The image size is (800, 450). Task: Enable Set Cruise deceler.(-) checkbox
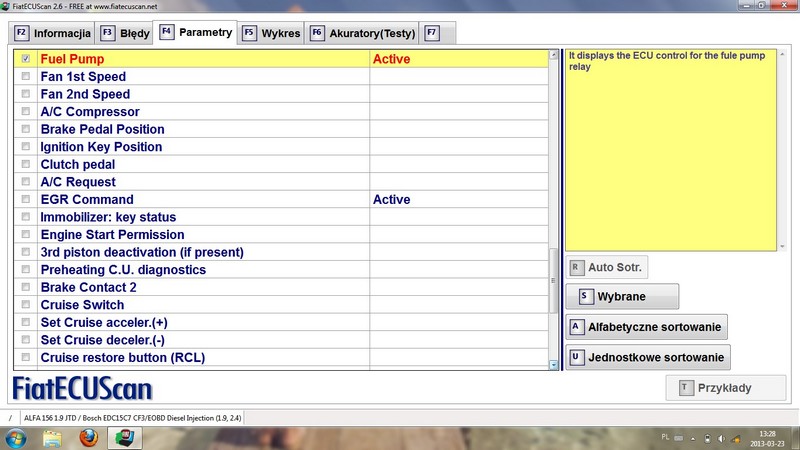(x=26, y=340)
